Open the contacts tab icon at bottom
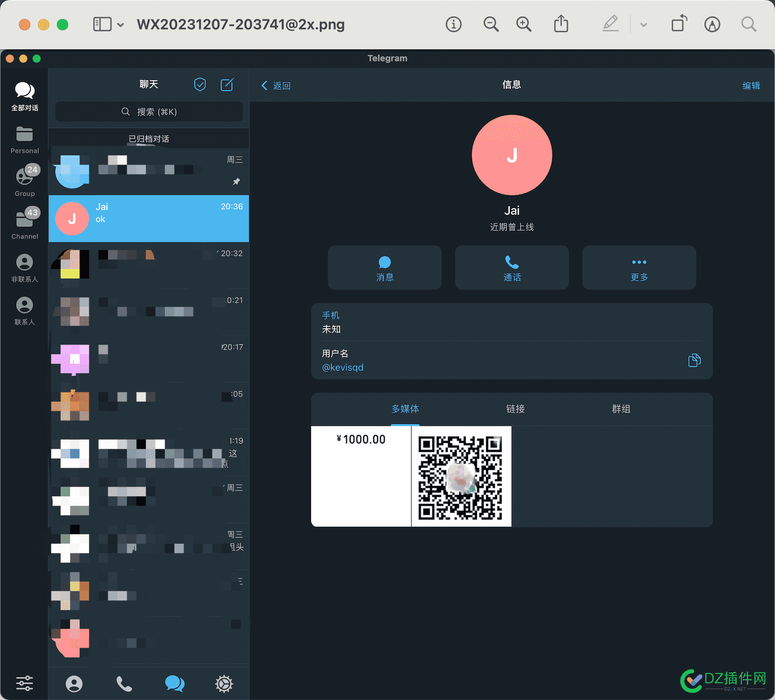The image size is (775, 700). (x=74, y=683)
